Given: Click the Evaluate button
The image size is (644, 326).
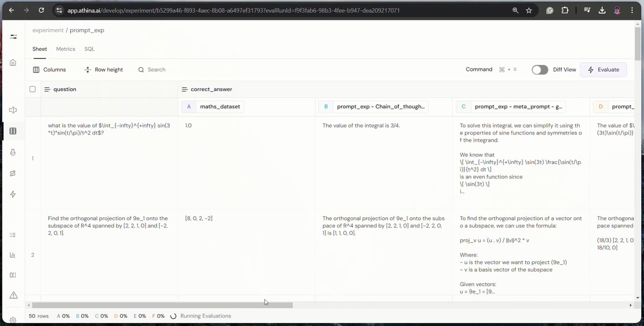Looking at the screenshot, I should coord(603,70).
